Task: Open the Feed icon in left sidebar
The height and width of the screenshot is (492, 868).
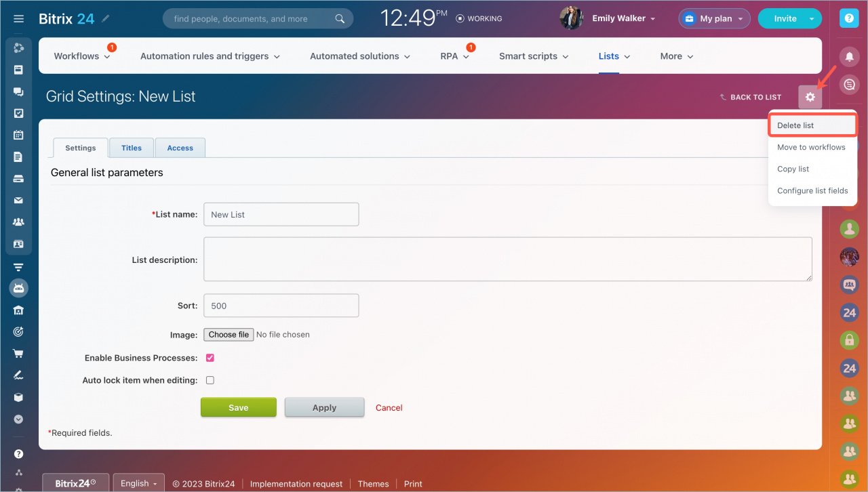Action: [x=19, y=69]
